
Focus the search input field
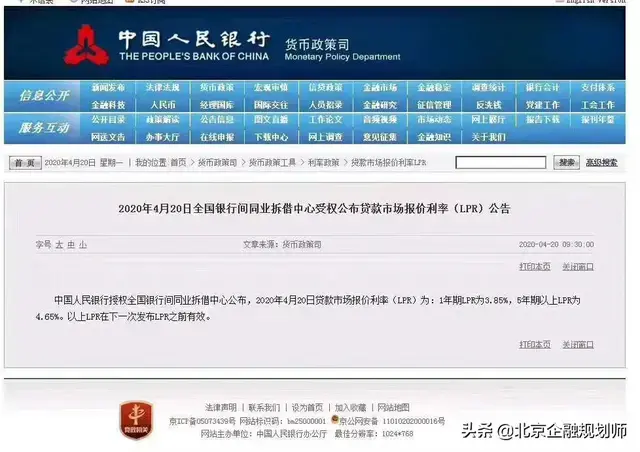point(501,163)
